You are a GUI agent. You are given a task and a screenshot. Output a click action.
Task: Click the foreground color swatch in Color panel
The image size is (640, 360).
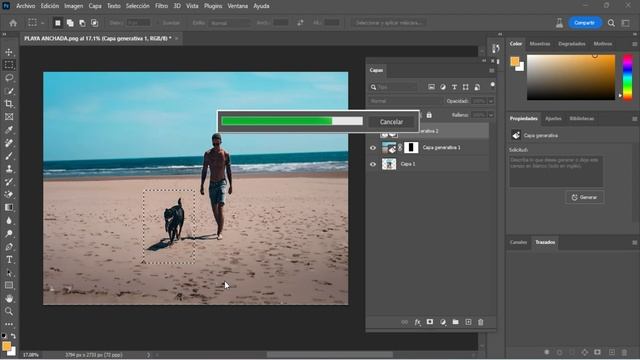[x=515, y=61]
